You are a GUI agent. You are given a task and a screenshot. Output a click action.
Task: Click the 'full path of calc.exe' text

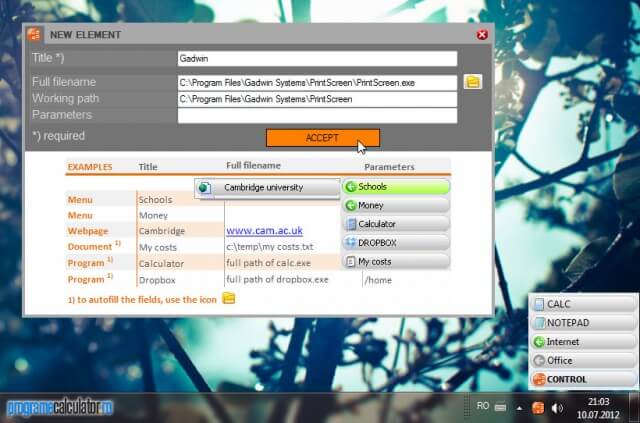point(268,263)
